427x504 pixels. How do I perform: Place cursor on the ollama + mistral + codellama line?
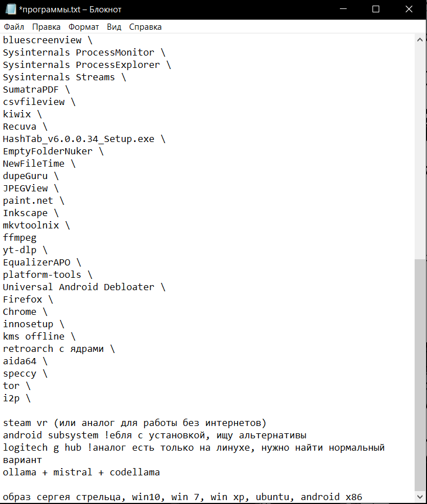[81, 473]
